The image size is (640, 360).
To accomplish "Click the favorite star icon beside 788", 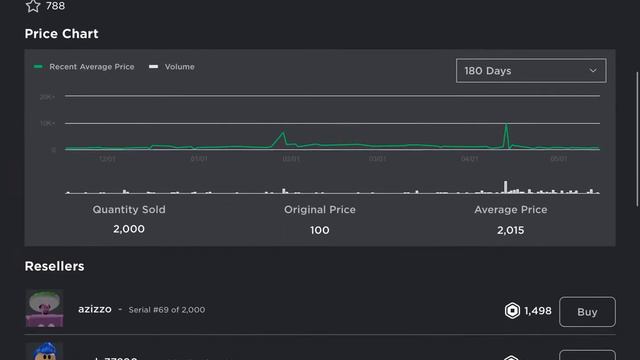I will pyautogui.click(x=33, y=6).
